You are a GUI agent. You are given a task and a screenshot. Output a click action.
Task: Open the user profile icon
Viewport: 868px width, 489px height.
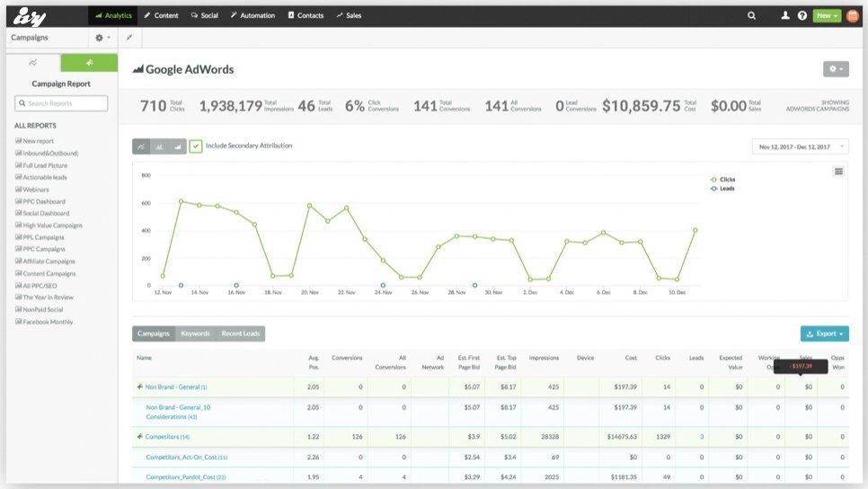point(785,15)
